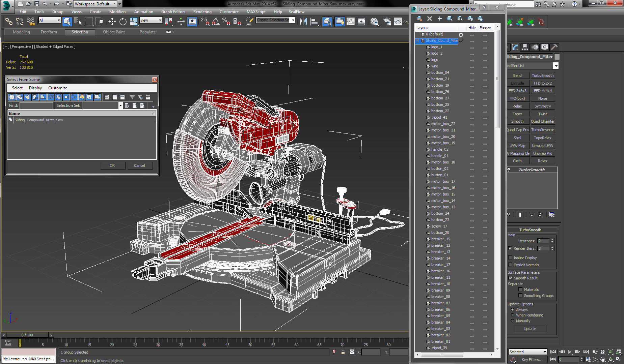Uncheck the Smooth Result checkbox
This screenshot has height=364, width=624.
[x=510, y=278]
